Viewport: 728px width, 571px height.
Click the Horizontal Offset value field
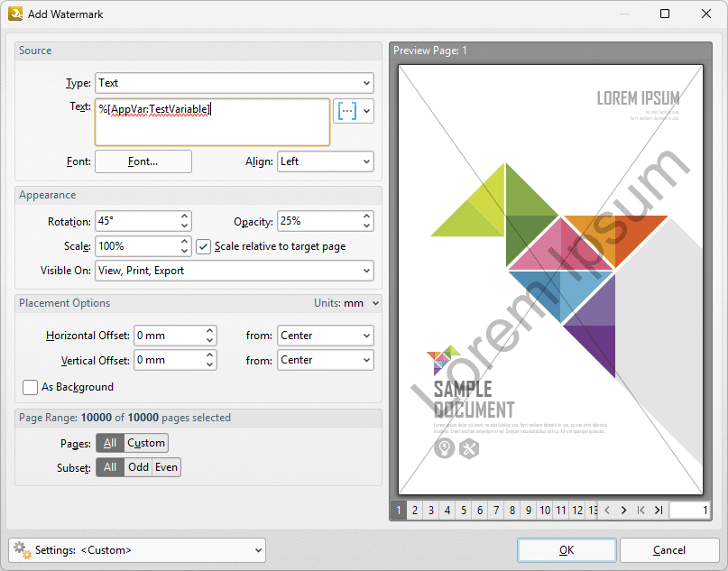tap(169, 336)
